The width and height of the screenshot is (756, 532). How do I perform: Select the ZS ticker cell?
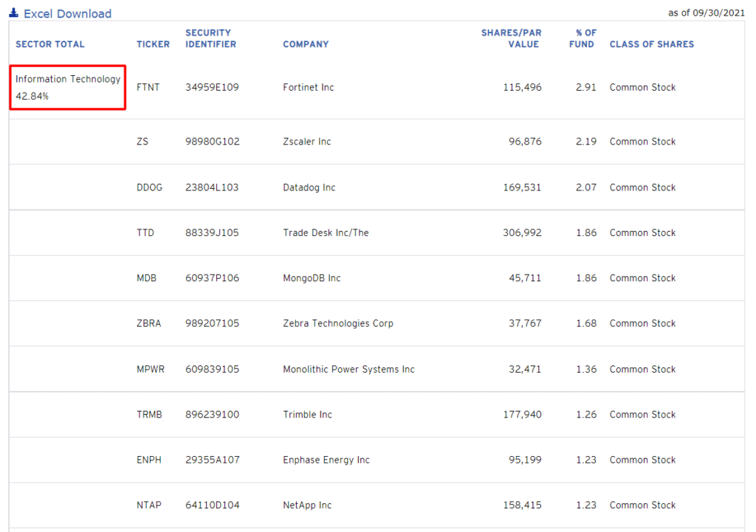(142, 142)
